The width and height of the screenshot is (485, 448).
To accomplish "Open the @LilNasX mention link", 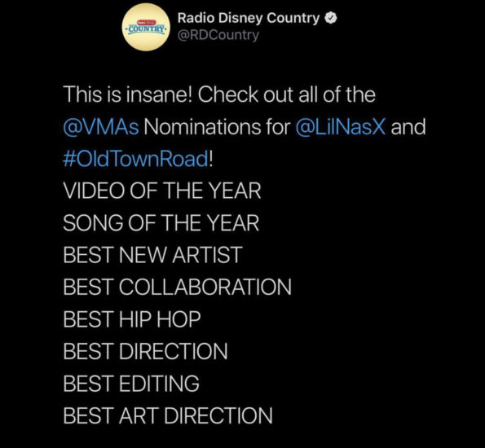I will coord(341,127).
